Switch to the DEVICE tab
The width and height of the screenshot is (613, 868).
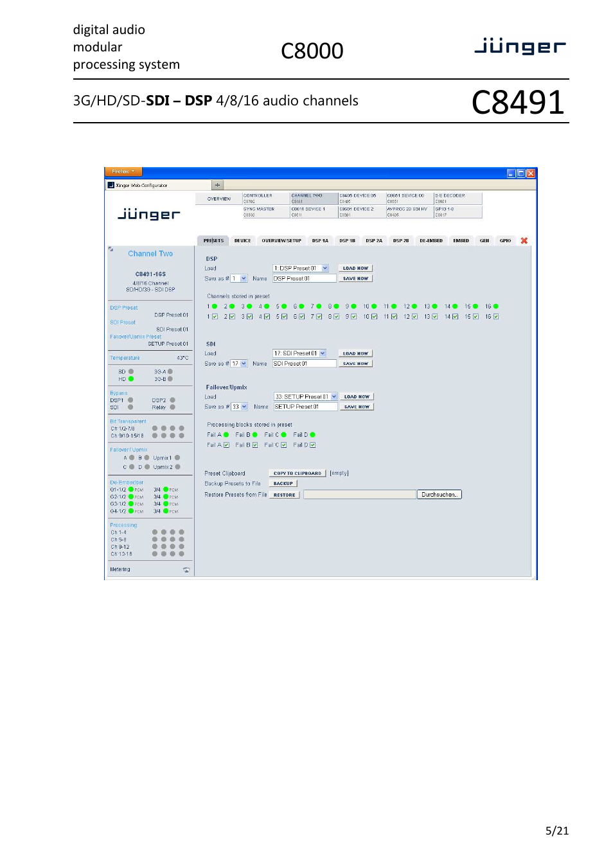tap(243, 241)
